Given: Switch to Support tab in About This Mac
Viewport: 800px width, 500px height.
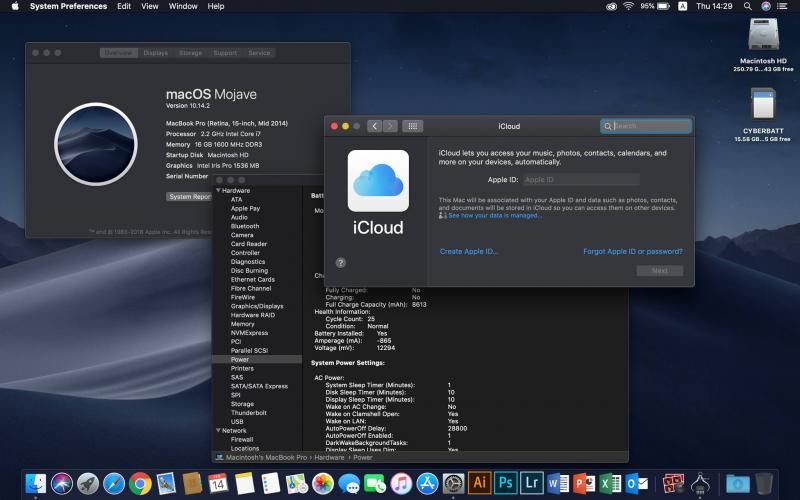Looking at the screenshot, I should [225, 53].
